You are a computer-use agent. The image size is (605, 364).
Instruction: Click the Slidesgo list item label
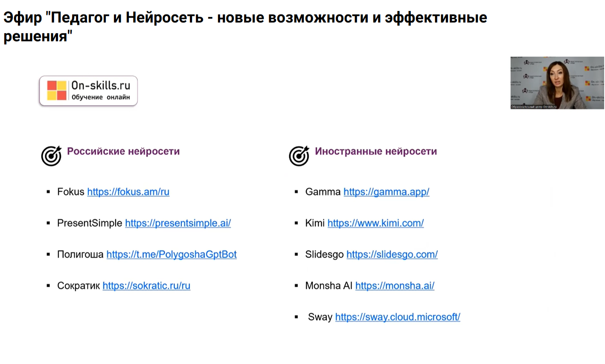pos(324,254)
